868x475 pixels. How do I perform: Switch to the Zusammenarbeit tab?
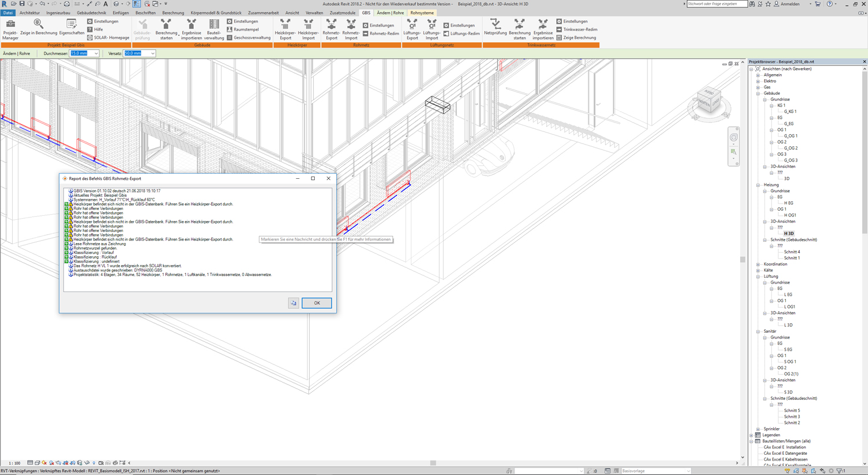263,13
